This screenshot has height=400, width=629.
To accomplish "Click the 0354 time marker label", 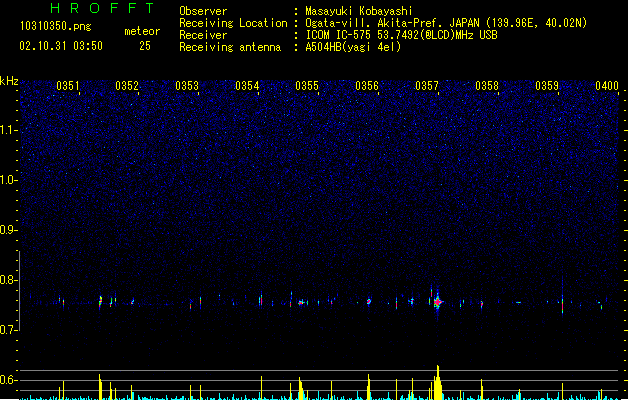I will (247, 86).
